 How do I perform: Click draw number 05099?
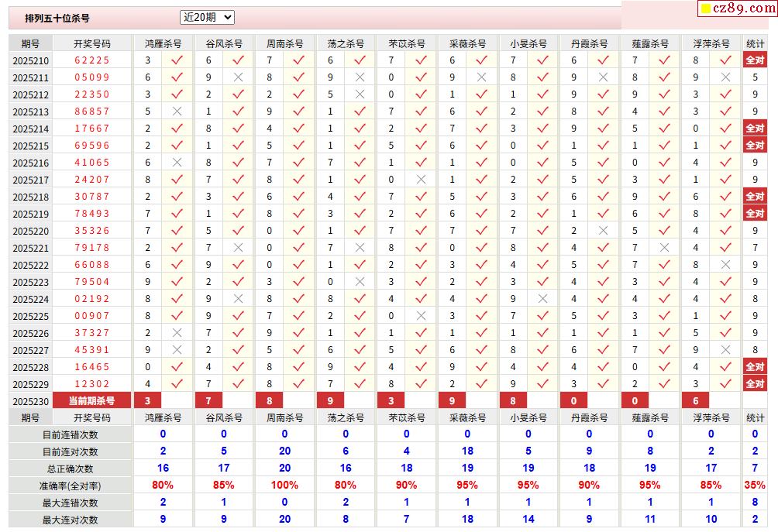pos(91,77)
